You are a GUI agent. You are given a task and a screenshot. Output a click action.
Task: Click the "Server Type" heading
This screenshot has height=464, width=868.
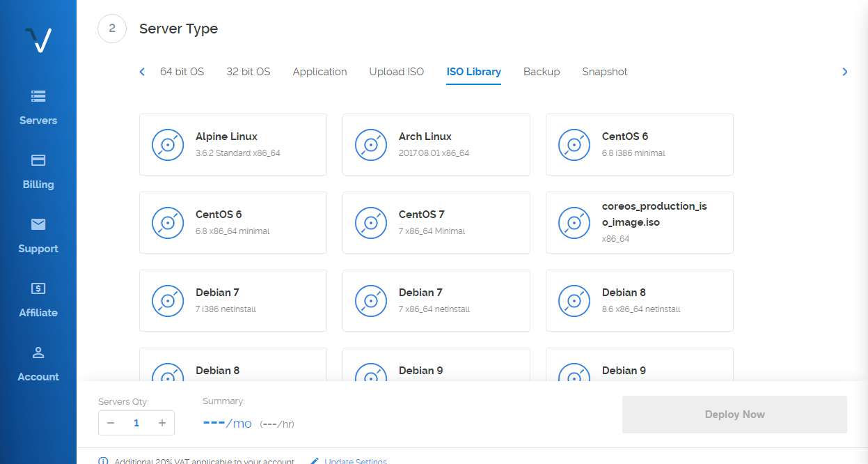[179, 29]
